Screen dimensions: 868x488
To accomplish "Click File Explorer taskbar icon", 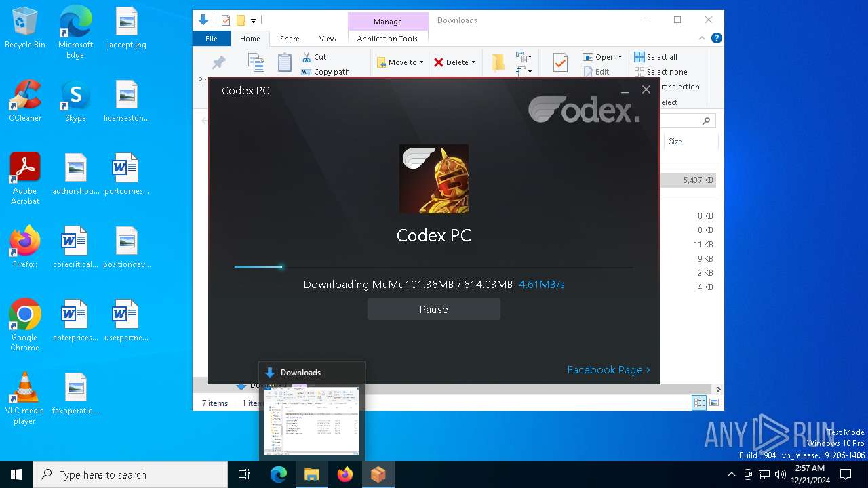I will pyautogui.click(x=311, y=474).
